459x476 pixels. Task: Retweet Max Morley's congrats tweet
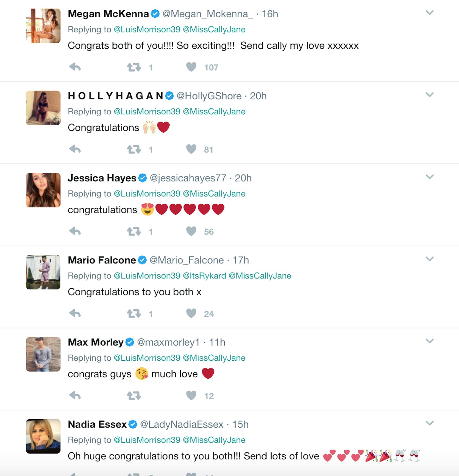pyautogui.click(x=134, y=395)
